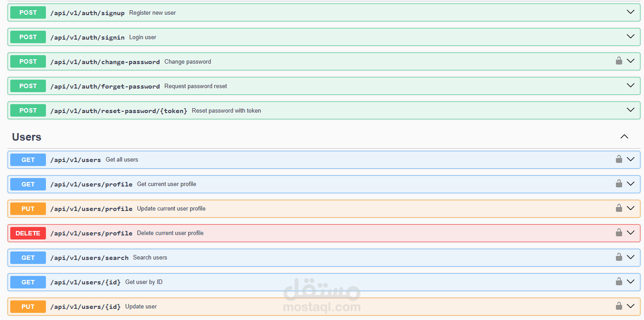This screenshot has height=320, width=644.
Task: Click the /api/v1/auth/change-password path
Action: tap(105, 62)
